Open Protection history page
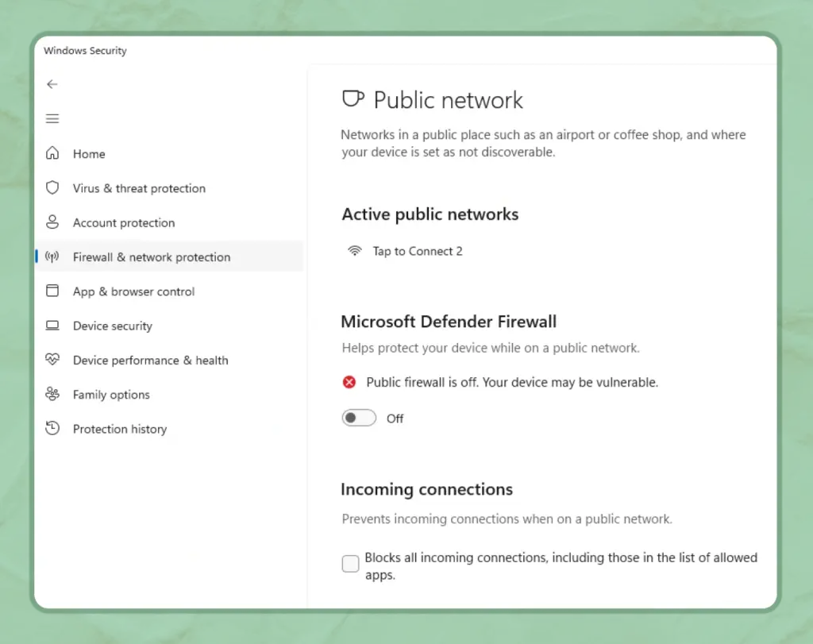Image resolution: width=813 pixels, height=644 pixels. (x=169, y=429)
